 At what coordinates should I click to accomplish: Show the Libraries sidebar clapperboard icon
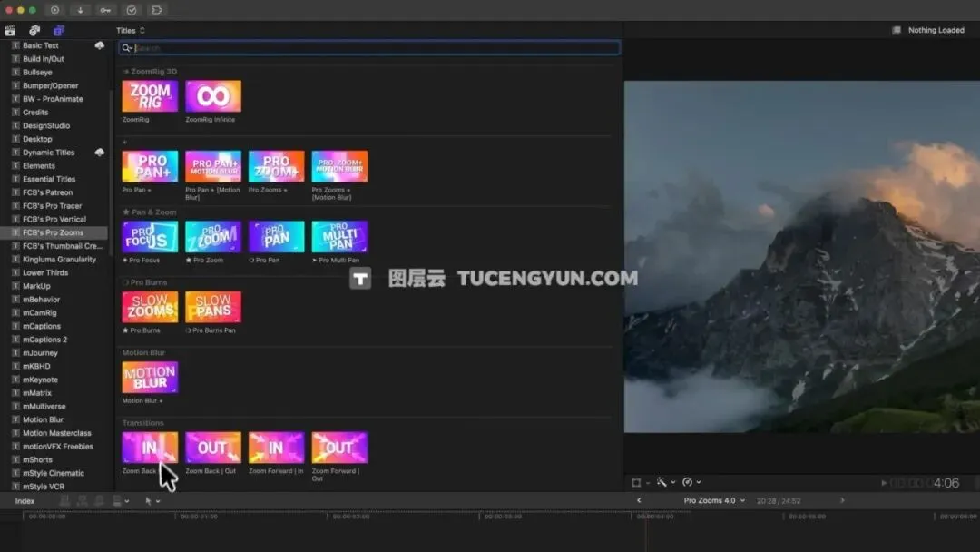[x=10, y=31]
